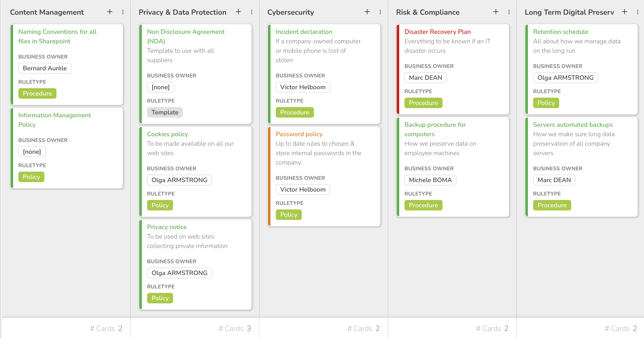644x338 pixels.
Task: Click the Procedure tag on Incident declaration
Action: 295,112
